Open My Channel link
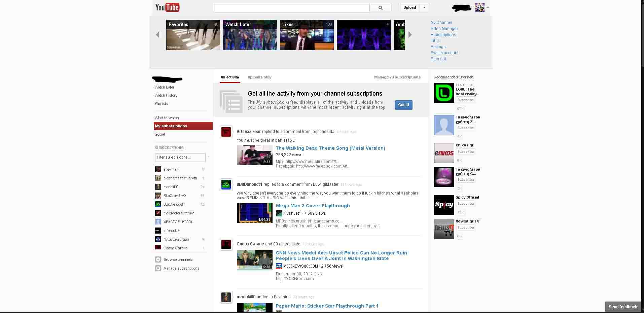 point(441,23)
